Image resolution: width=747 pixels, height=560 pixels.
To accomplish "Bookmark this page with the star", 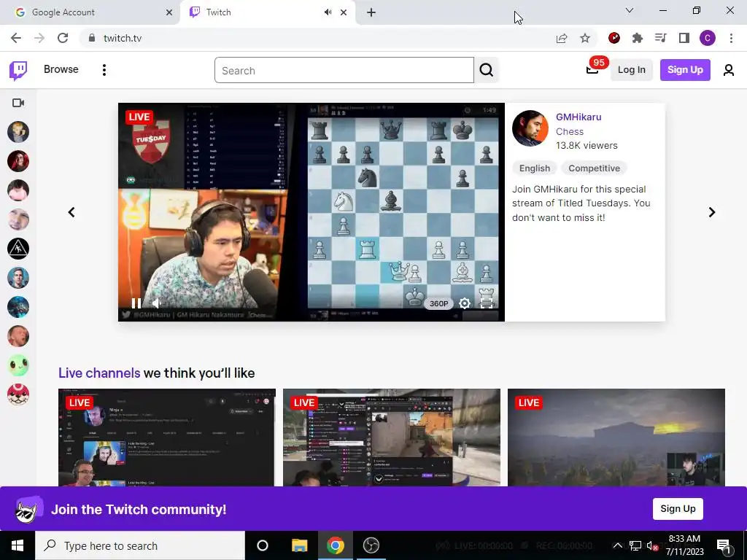I will click(x=585, y=38).
